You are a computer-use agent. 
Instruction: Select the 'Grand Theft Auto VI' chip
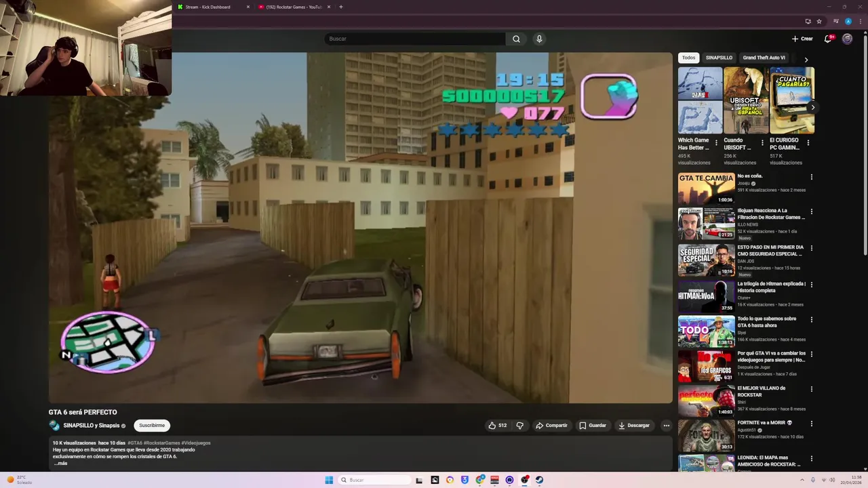pos(764,58)
